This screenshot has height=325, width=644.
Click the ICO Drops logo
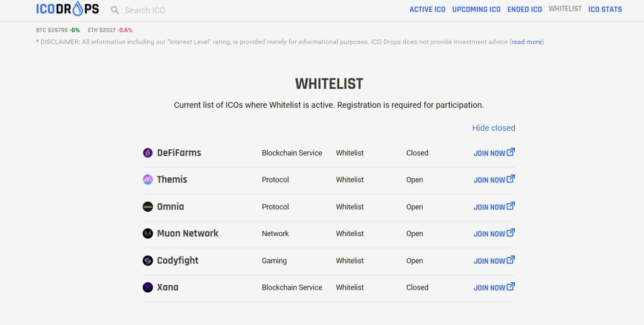pos(68,9)
